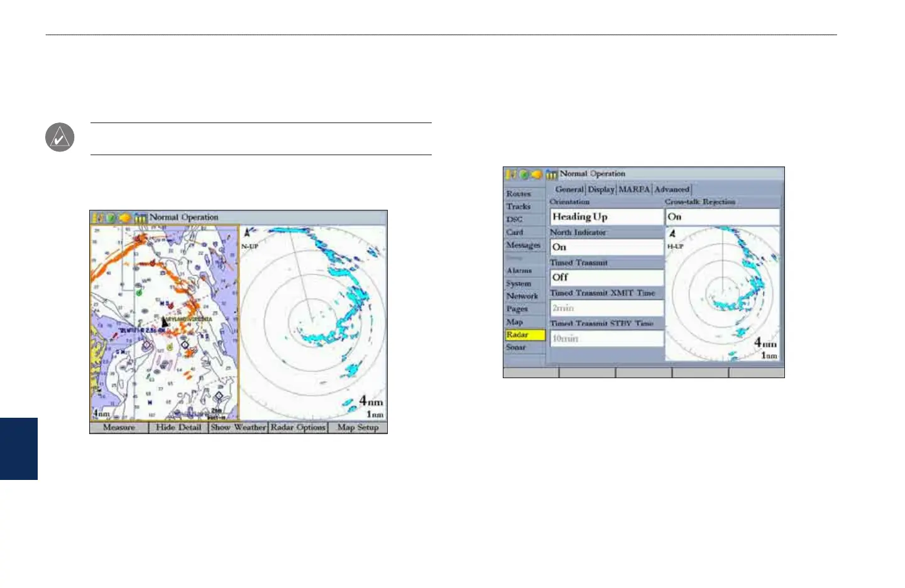Image resolution: width=905 pixels, height=588 pixels.
Task: Click green status icon in left screenshot status bar
Action: click(x=111, y=217)
